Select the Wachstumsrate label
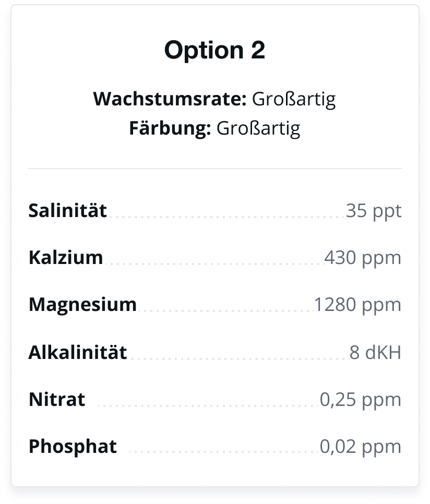Screen dimensions: 430x504 (x=170, y=99)
